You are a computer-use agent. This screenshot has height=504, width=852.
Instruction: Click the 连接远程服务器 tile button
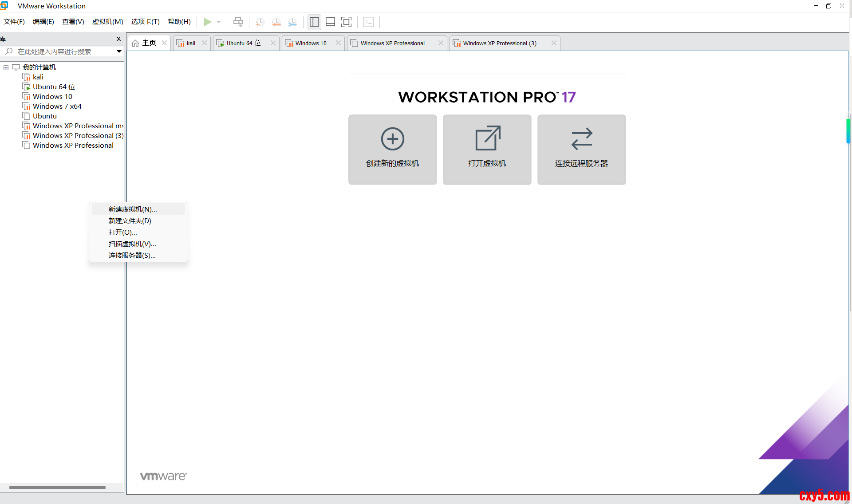(x=581, y=150)
